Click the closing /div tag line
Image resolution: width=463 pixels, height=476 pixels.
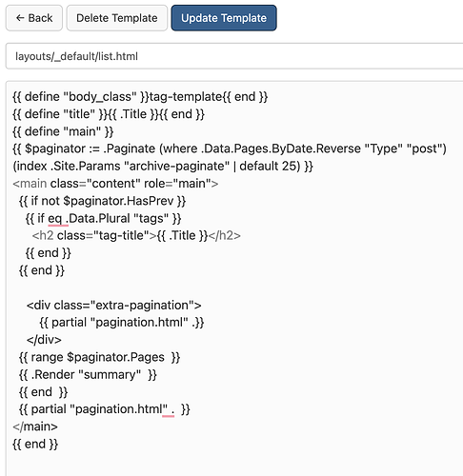[44, 340]
